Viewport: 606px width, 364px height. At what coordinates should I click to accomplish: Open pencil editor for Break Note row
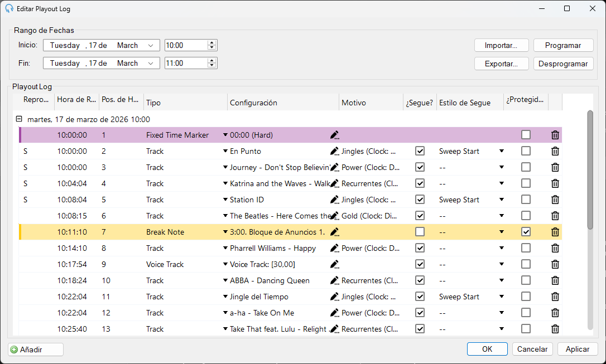(x=335, y=232)
